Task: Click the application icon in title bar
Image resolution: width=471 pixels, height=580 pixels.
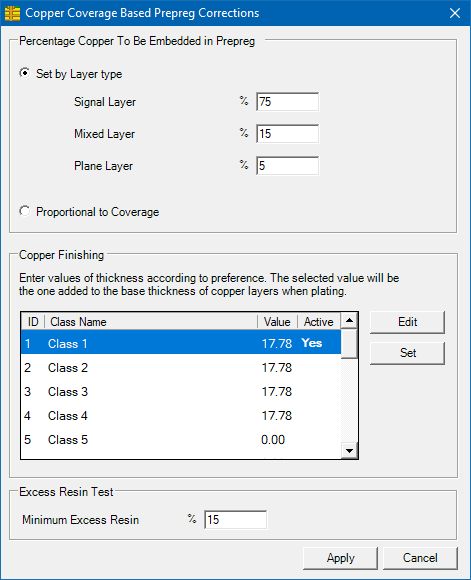Action: click(x=12, y=13)
